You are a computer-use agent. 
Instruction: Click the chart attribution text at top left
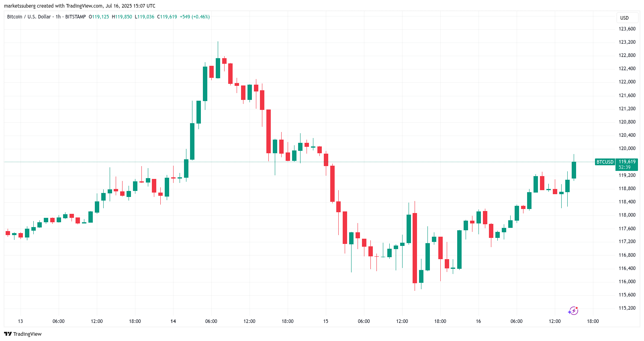(x=80, y=6)
